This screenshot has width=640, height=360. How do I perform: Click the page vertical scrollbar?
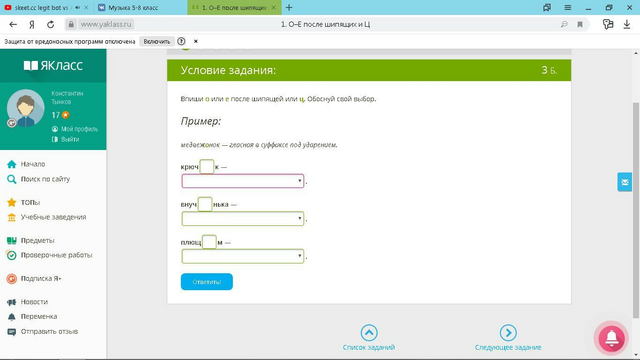pos(636,210)
